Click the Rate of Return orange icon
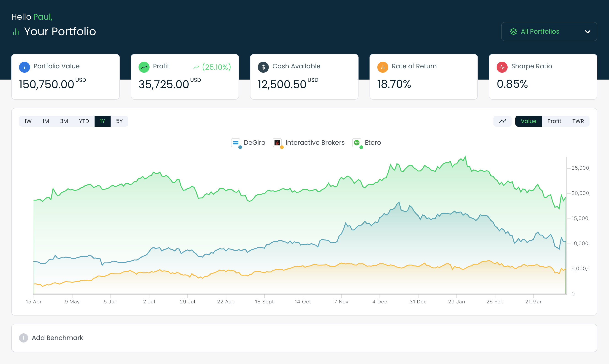Screen dimensions: 609x364 point(383,67)
